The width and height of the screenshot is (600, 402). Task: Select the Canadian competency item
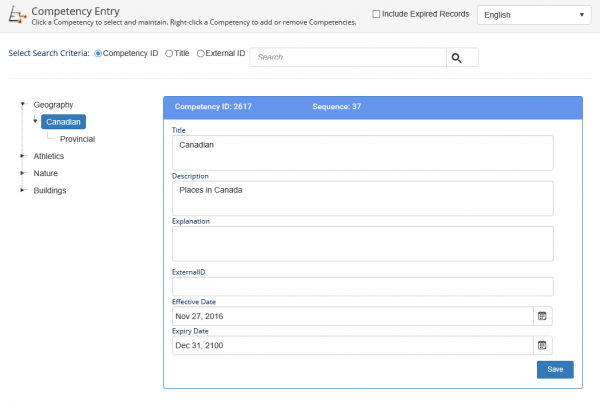[x=64, y=122]
